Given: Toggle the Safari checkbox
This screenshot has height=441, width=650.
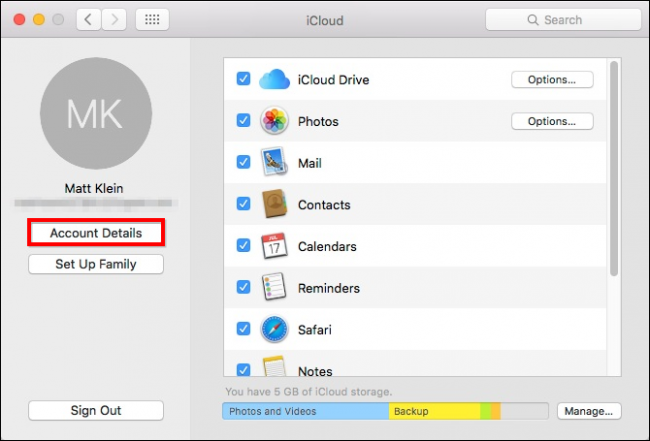Looking at the screenshot, I should 243,329.
